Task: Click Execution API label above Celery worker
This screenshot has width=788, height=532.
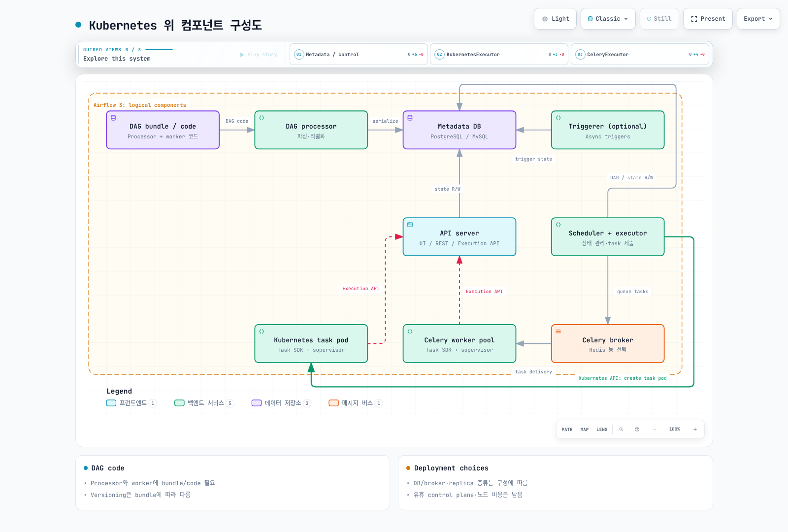Action: point(485,292)
